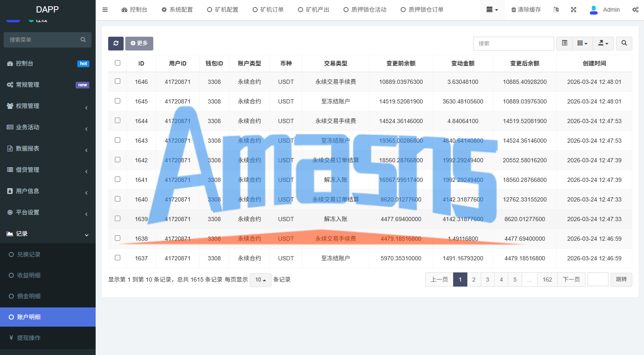Viewport: 644px width, 355px height.
Task: Open the Admin user avatar menu
Action: click(604, 10)
